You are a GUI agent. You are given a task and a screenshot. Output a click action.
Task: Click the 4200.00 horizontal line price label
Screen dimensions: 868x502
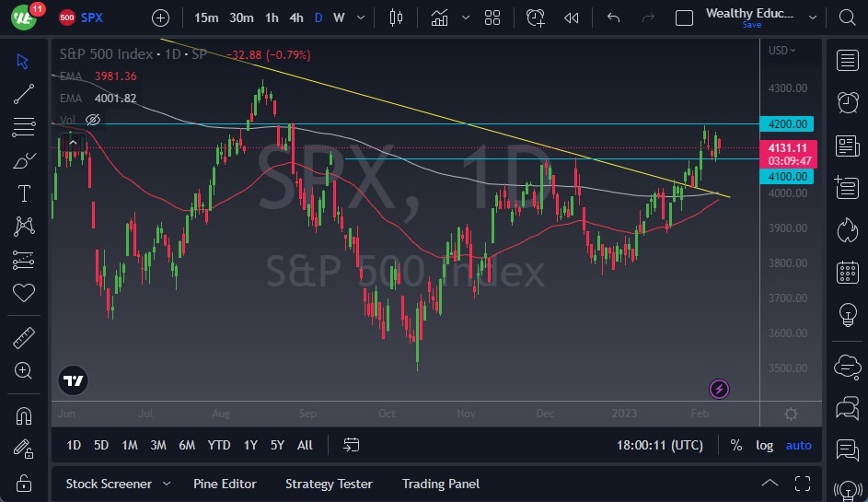[x=787, y=123]
